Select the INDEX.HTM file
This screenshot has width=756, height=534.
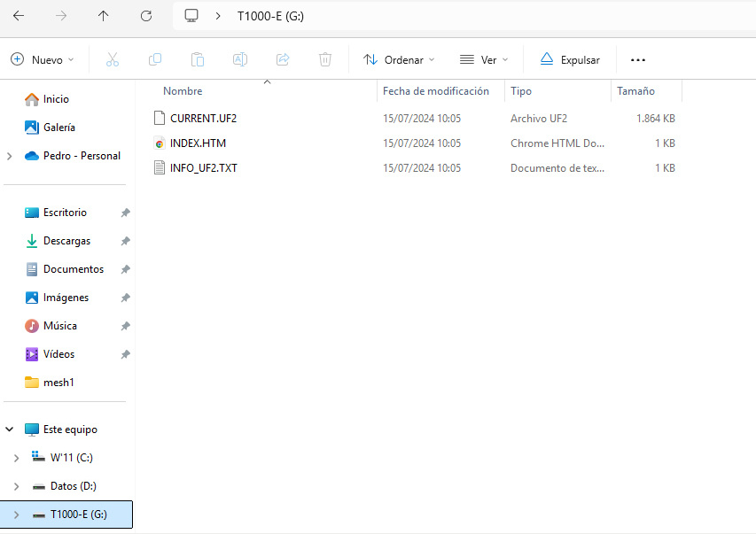point(199,143)
